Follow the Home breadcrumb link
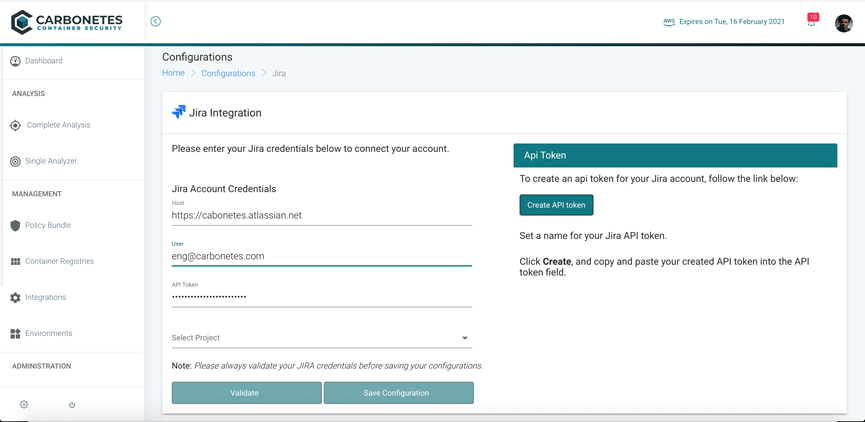Image resolution: width=865 pixels, height=422 pixels. [173, 73]
